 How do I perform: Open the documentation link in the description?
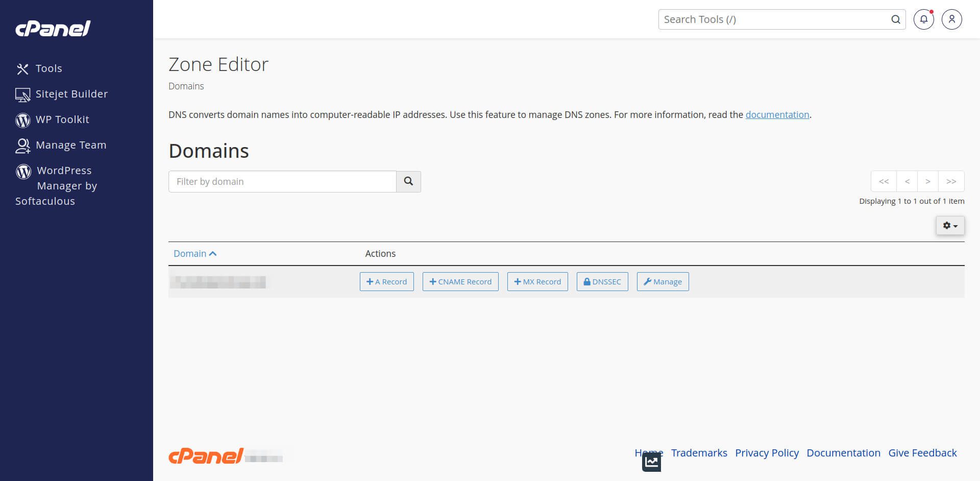[777, 114]
